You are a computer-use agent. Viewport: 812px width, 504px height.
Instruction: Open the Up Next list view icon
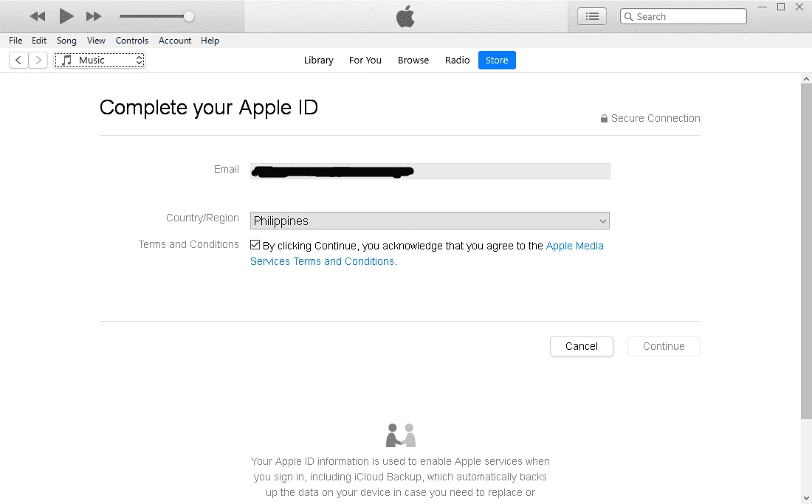tap(592, 16)
